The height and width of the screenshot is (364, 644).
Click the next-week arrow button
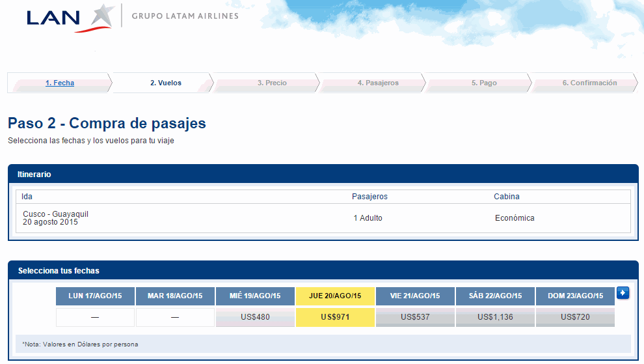(x=623, y=293)
